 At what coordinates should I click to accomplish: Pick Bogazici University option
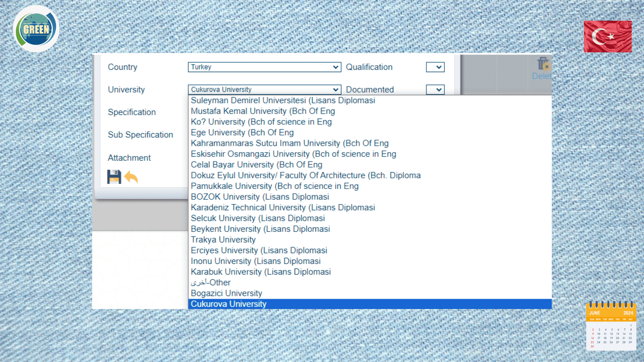coord(226,294)
